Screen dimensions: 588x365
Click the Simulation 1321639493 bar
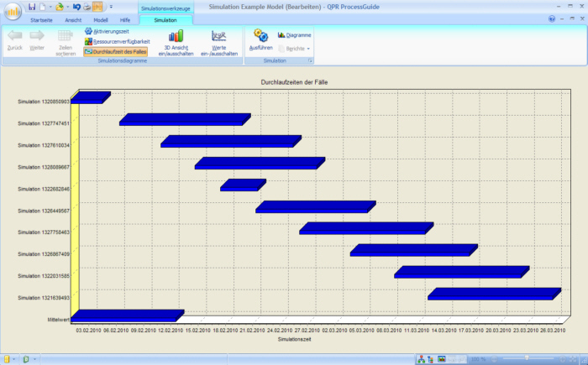(x=494, y=295)
